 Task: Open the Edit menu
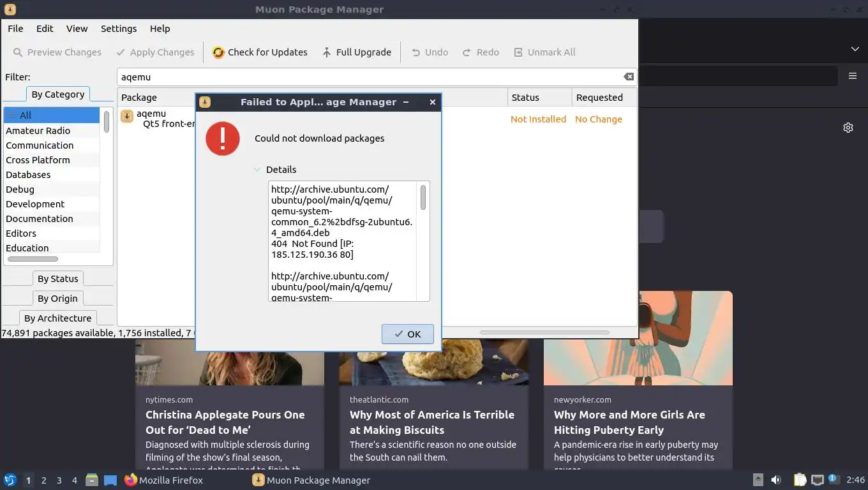pyautogui.click(x=45, y=29)
